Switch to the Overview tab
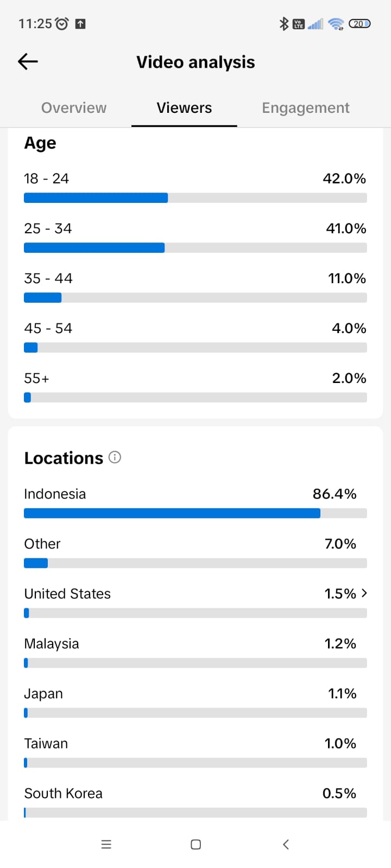The width and height of the screenshot is (391, 868). click(x=74, y=108)
